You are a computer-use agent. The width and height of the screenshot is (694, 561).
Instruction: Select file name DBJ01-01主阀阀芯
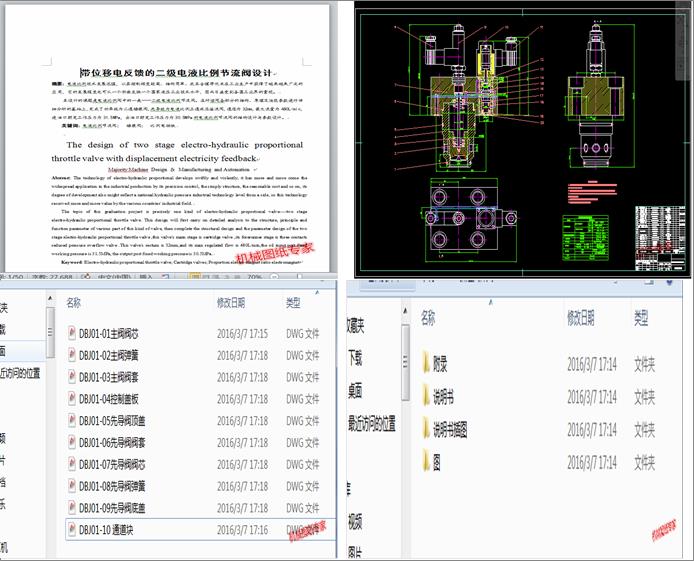click(x=108, y=334)
